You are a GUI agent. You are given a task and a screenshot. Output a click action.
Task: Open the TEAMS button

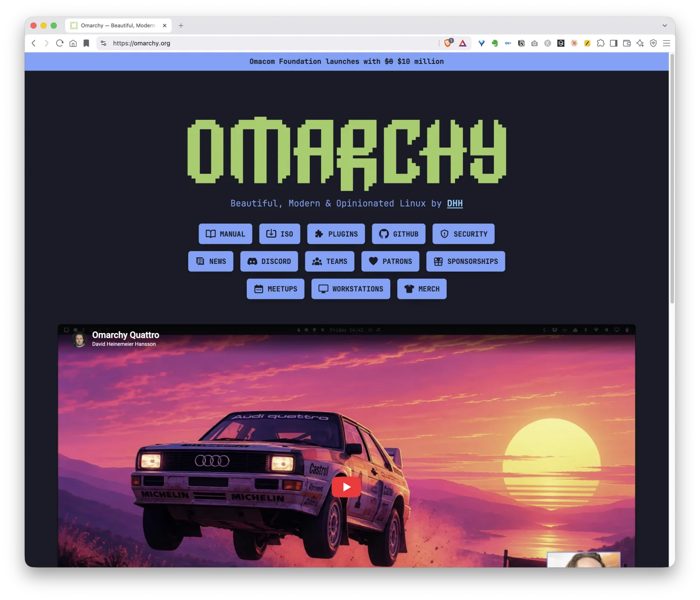point(329,261)
